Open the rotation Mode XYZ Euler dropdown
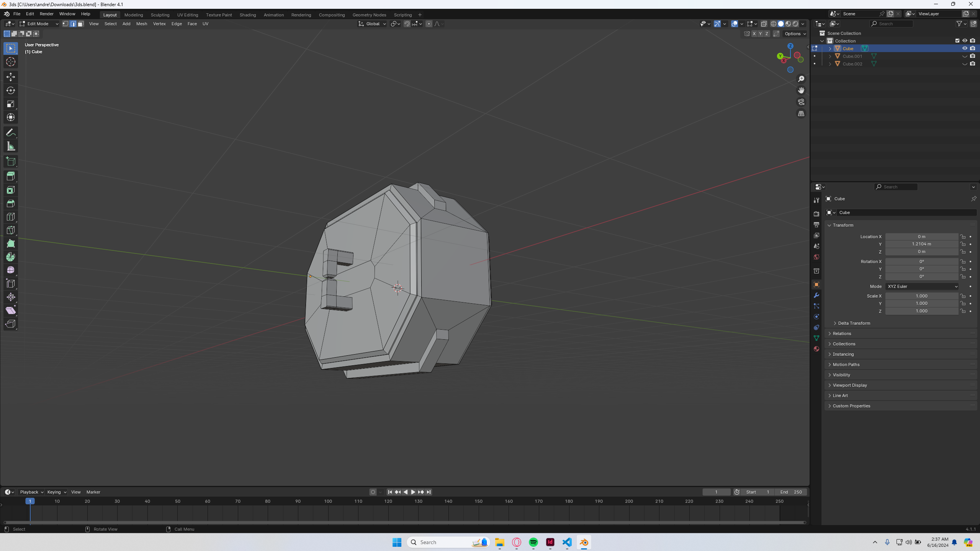980x551 pixels. pyautogui.click(x=921, y=286)
